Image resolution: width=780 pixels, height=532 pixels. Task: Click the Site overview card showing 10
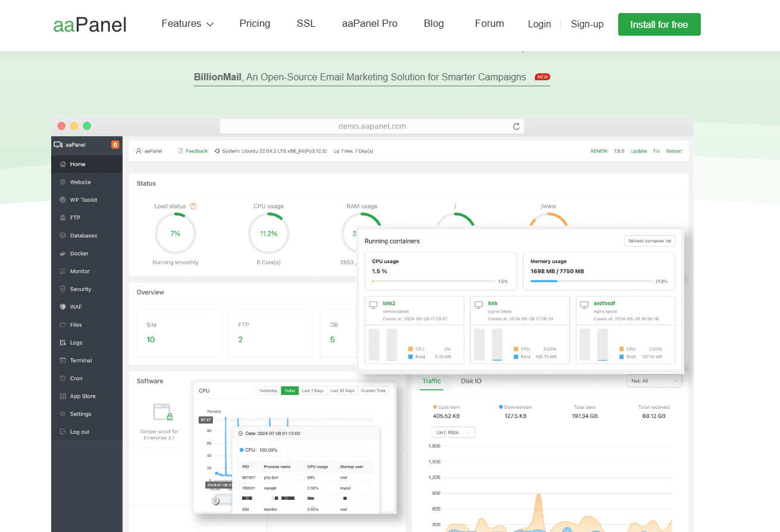point(179,333)
